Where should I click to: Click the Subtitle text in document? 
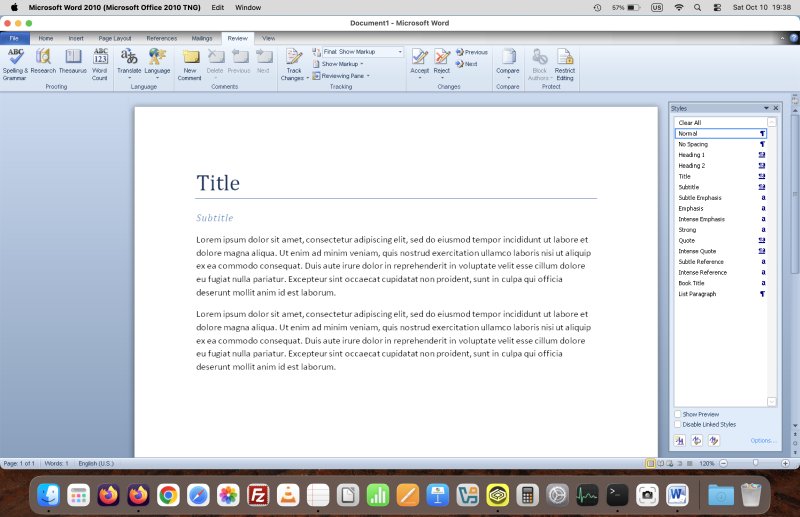tap(214, 218)
